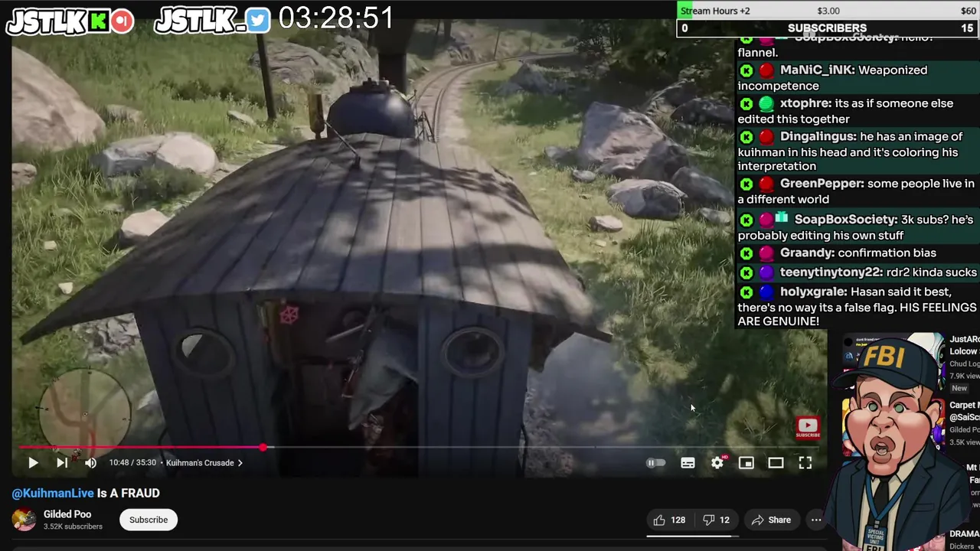980x551 pixels.
Task: Click '3.52K subscribers' count text
Action: [x=73, y=527]
